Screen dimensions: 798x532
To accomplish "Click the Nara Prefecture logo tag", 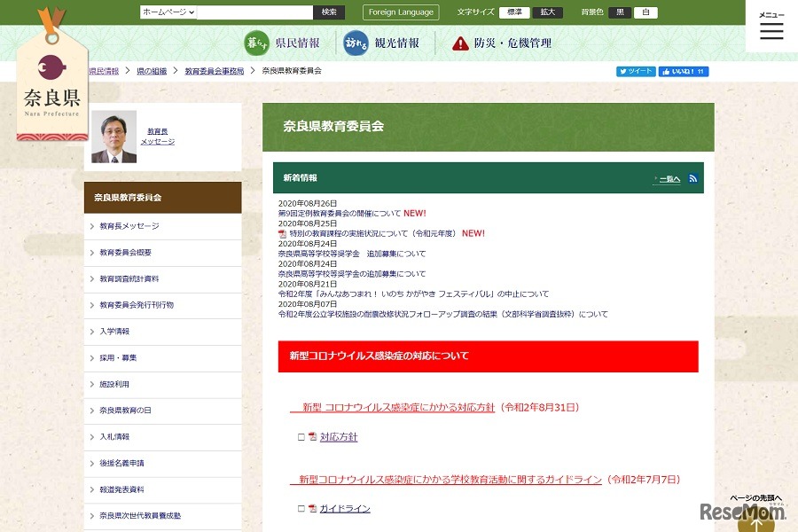I will point(51,84).
